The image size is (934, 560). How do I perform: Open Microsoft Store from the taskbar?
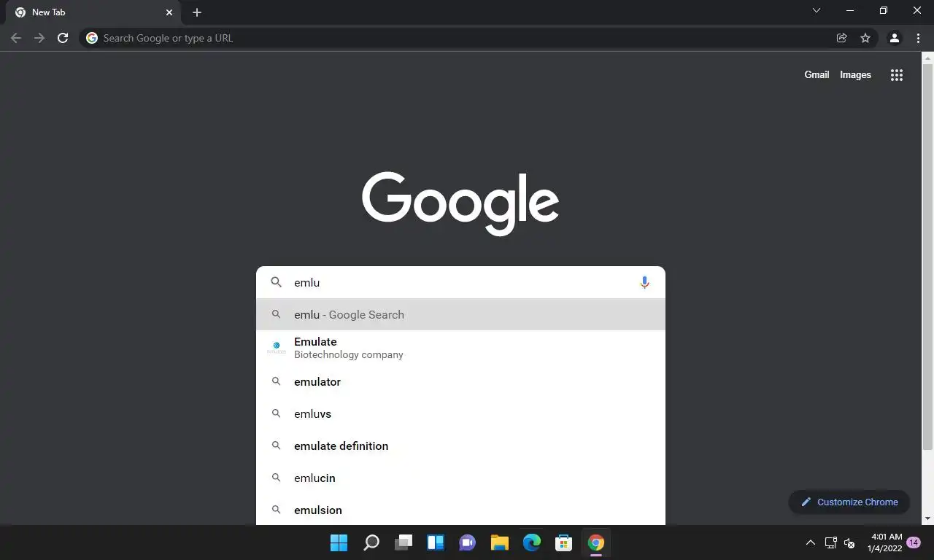point(563,542)
